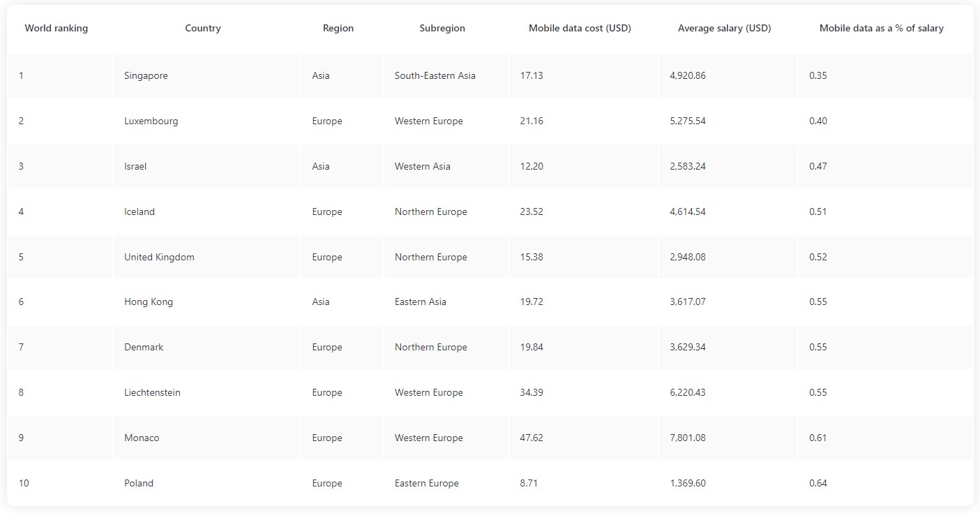Select Iceland in the Country column
Screen dimensions: 980x513
(x=140, y=212)
